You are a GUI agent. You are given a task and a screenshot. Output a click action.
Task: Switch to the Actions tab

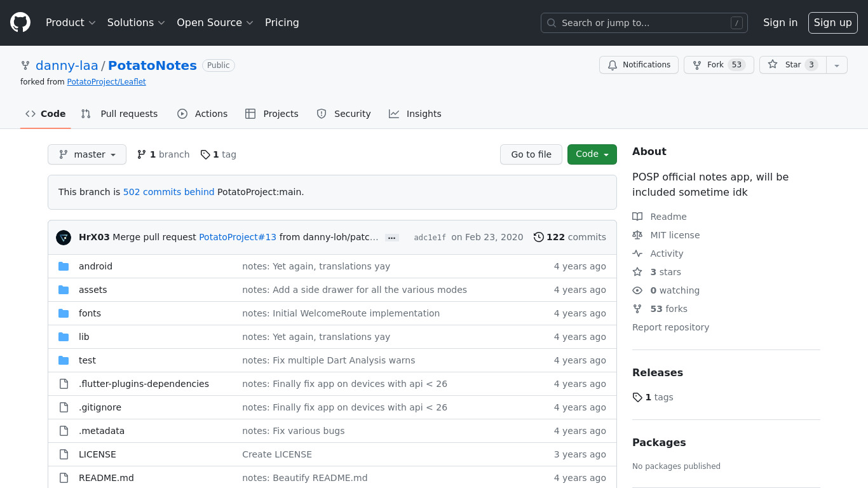coord(202,114)
